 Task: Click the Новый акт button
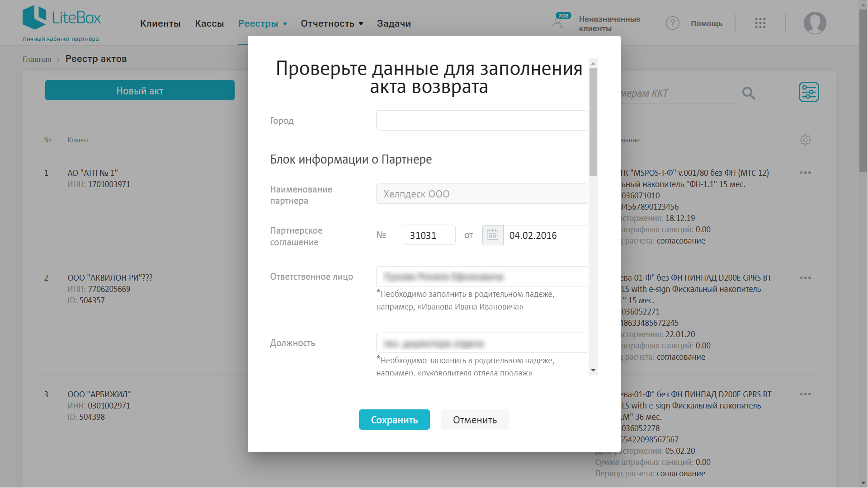click(140, 90)
